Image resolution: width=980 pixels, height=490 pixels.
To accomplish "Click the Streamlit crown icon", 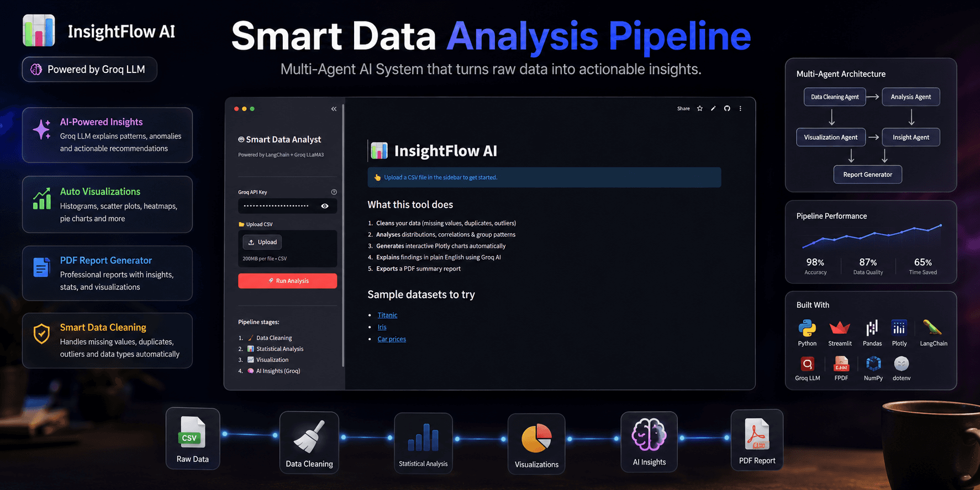I will [840, 328].
